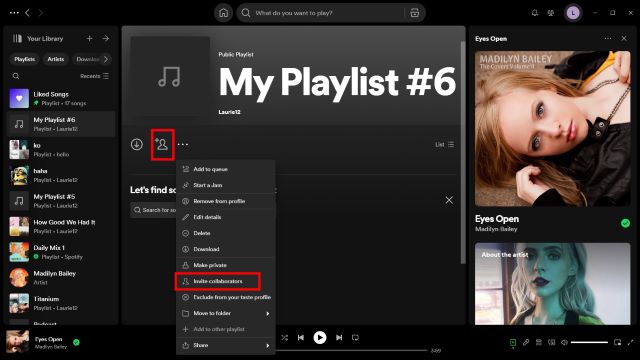Open List view options dropdown
The width and height of the screenshot is (640, 360).
point(444,144)
